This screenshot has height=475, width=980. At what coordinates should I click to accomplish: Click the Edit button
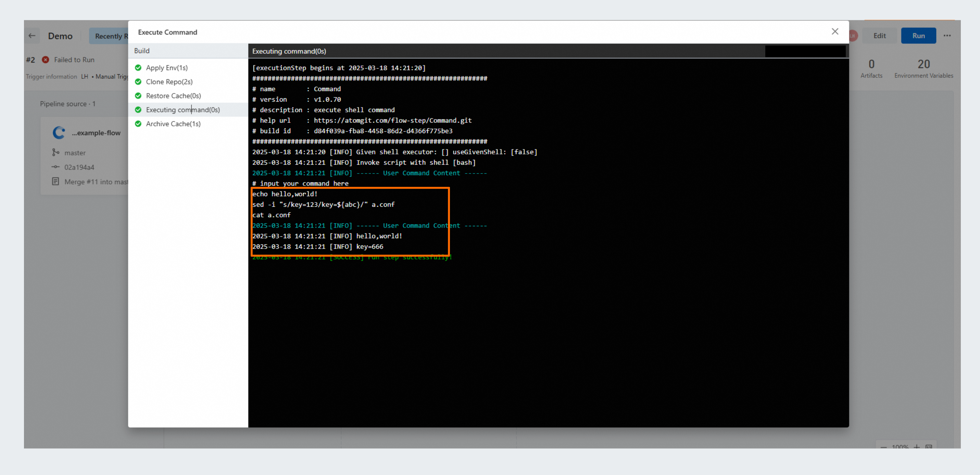(879, 36)
